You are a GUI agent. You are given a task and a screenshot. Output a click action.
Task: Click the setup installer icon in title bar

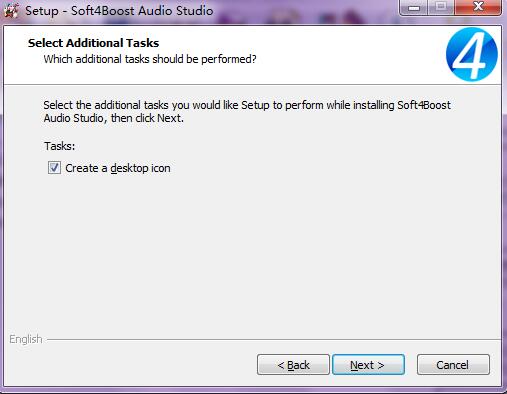tap(11, 10)
